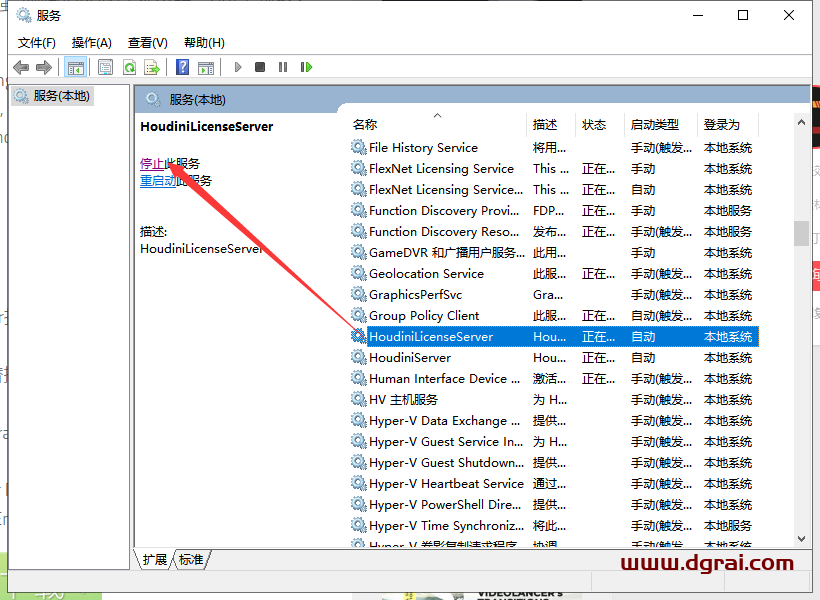Select the File History Service name
The width and height of the screenshot is (820, 600).
(423, 148)
